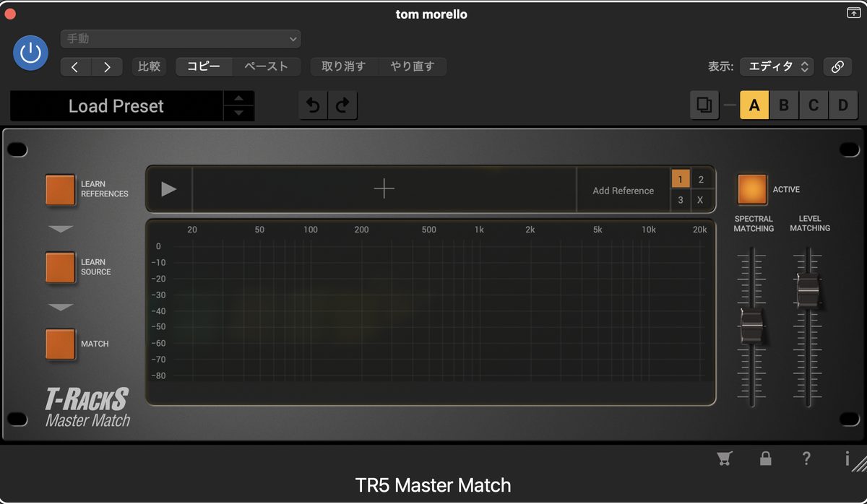Click the T-RackS redo arrow icon

pos(342,105)
